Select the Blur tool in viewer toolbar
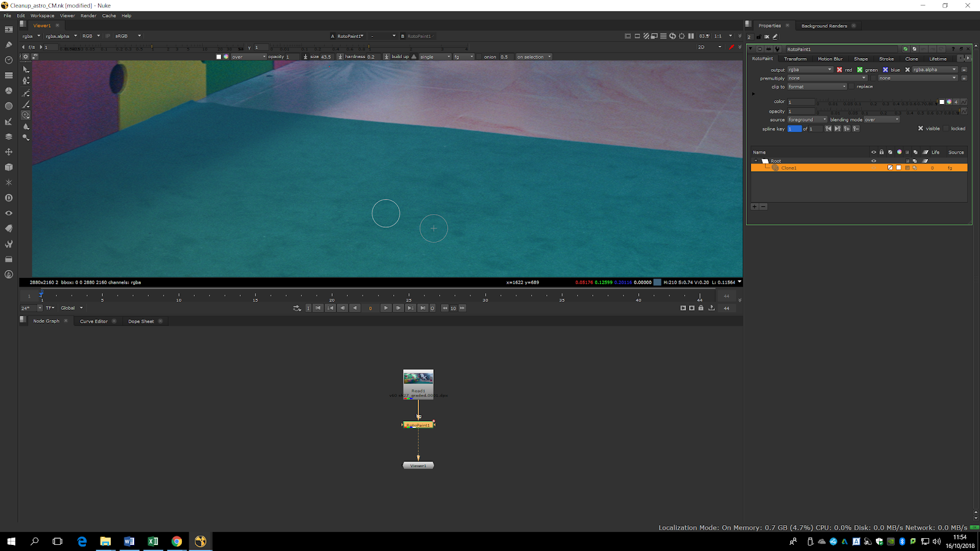 click(x=26, y=127)
